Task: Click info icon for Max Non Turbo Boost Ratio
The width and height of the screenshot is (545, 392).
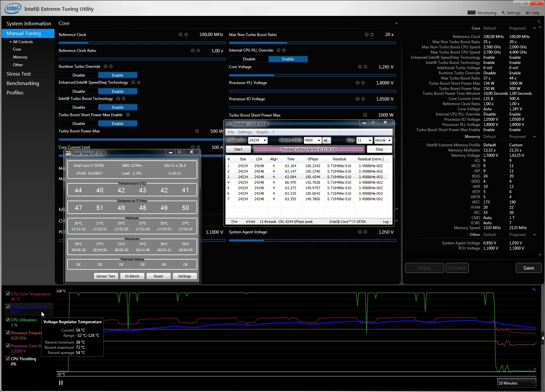Action: 367,34
